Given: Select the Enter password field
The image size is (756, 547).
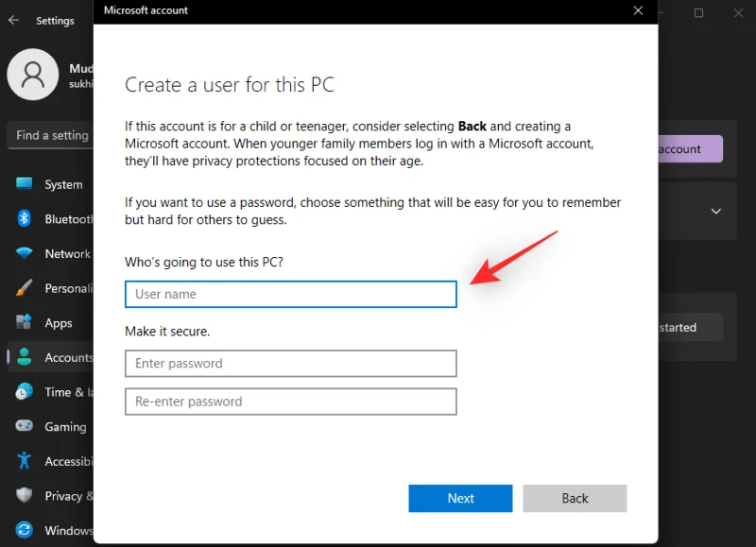Looking at the screenshot, I should coord(290,363).
